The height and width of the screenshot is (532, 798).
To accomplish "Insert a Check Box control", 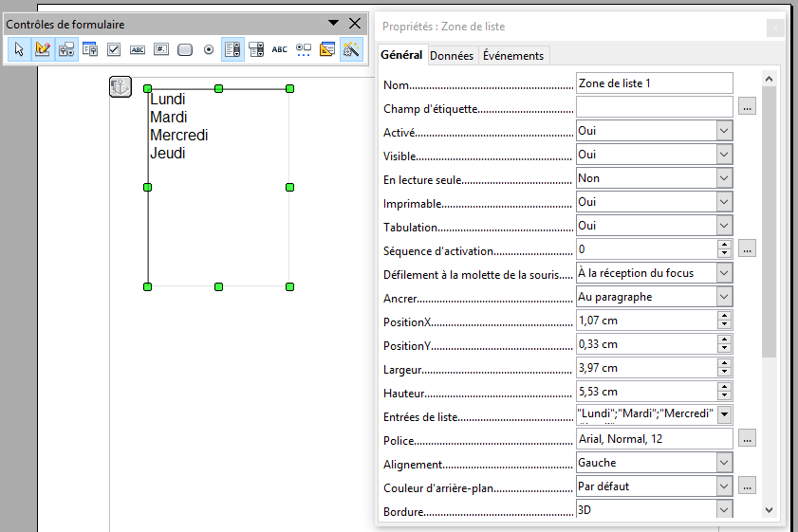I will [x=114, y=49].
